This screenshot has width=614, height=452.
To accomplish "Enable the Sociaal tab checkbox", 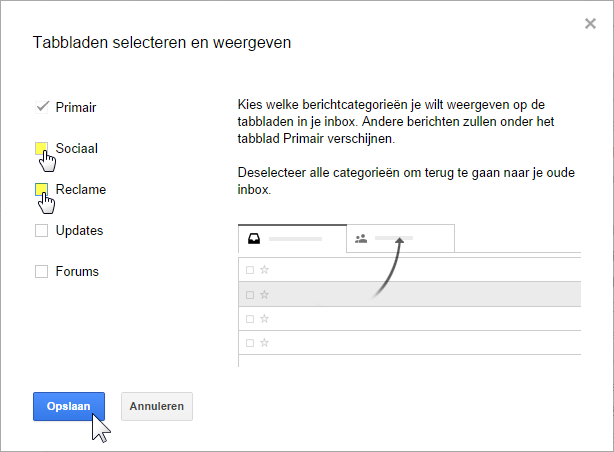I will pyautogui.click(x=42, y=148).
